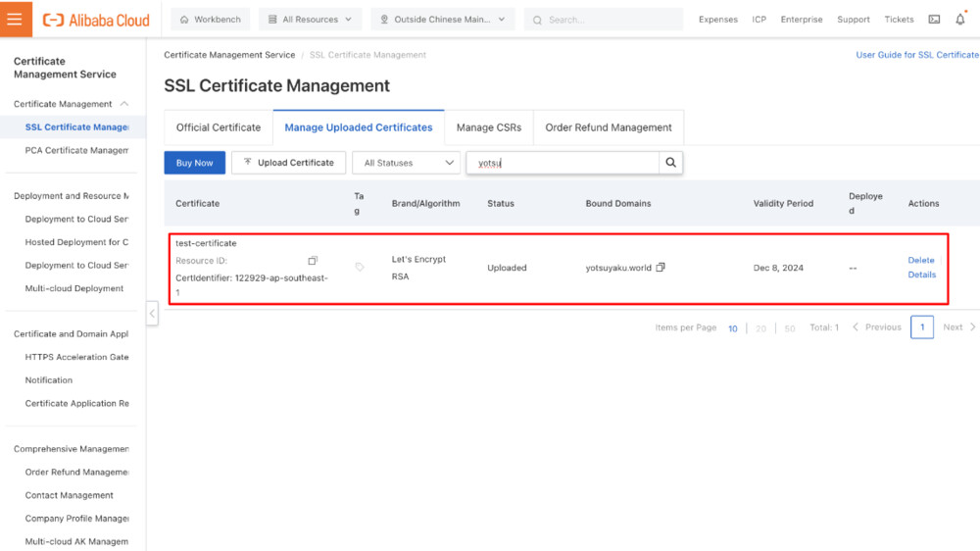Viewport: 980px width, 551px height.
Task: Click Deployment and Resource section header
Action: 72,196
